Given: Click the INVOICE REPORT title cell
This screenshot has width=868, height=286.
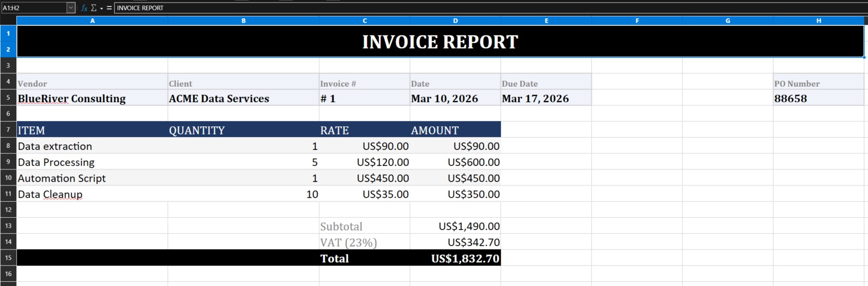Looking at the screenshot, I should click(440, 42).
